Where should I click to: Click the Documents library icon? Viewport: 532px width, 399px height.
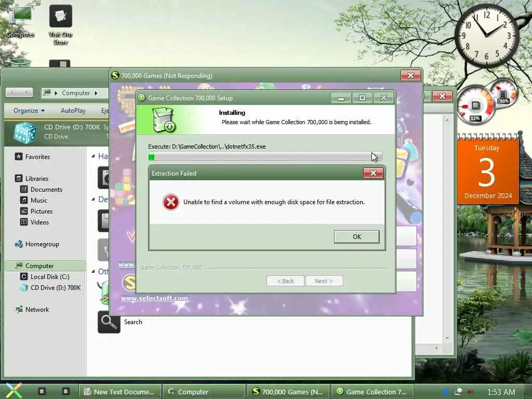tap(24, 189)
